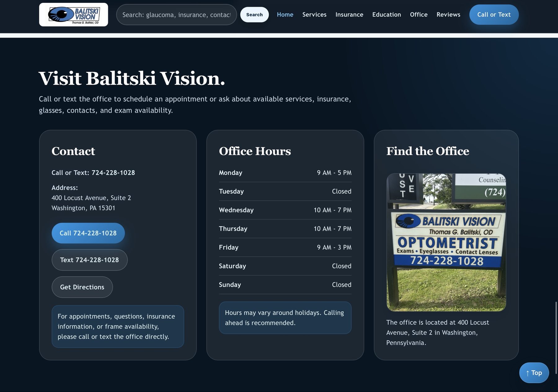Jump back with the Top arrow button
Screen dimensions: 558x392
534,373
